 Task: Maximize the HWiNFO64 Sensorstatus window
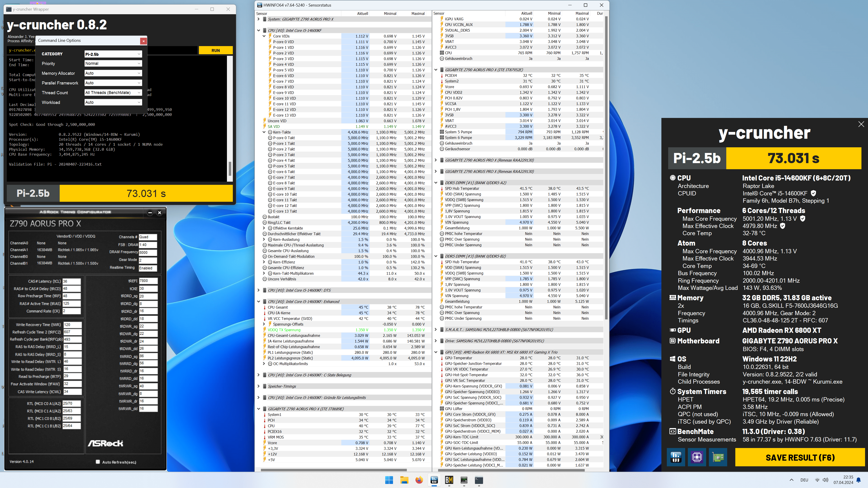tap(585, 5)
